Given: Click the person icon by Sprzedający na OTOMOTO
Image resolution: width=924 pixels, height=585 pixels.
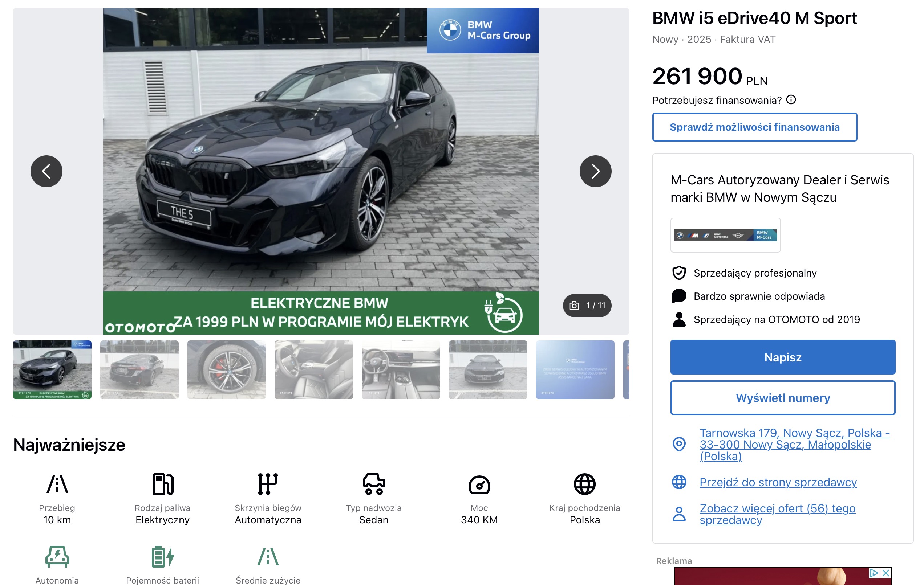Looking at the screenshot, I should pyautogui.click(x=679, y=319).
